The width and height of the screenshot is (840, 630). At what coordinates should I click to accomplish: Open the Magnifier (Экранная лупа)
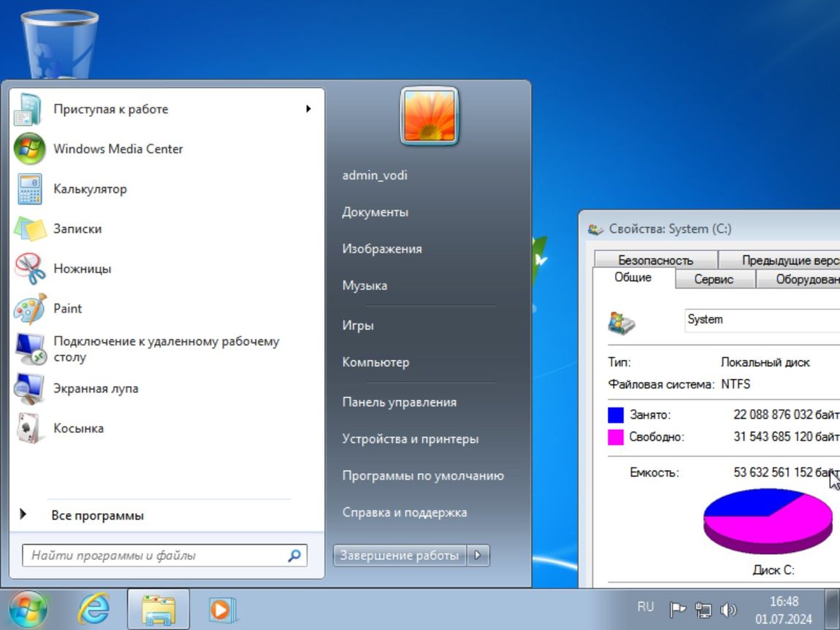[x=96, y=388]
